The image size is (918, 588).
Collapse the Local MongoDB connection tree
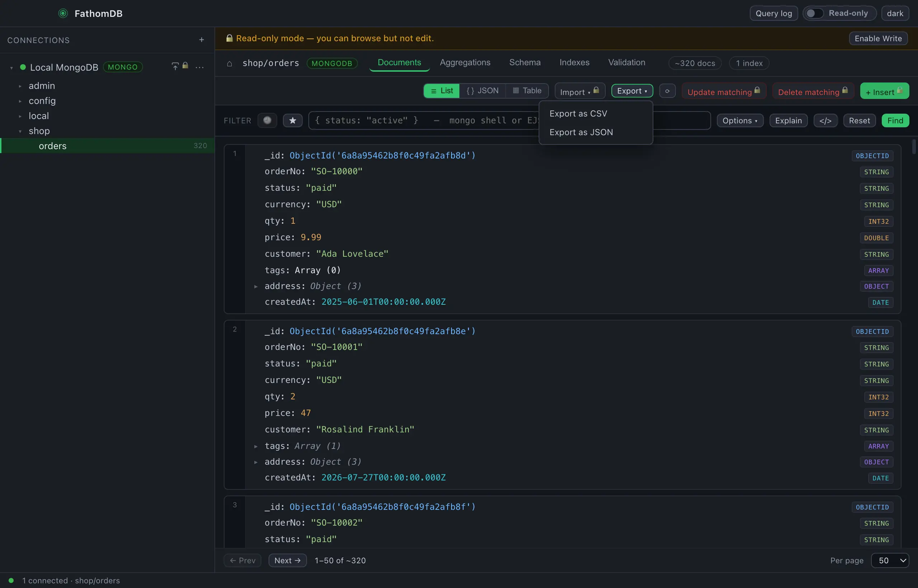pos(11,67)
